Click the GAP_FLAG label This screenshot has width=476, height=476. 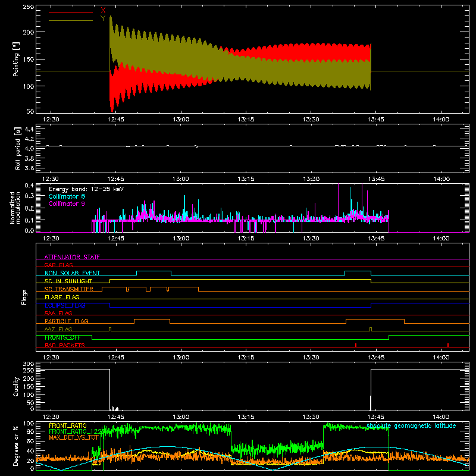58,265
